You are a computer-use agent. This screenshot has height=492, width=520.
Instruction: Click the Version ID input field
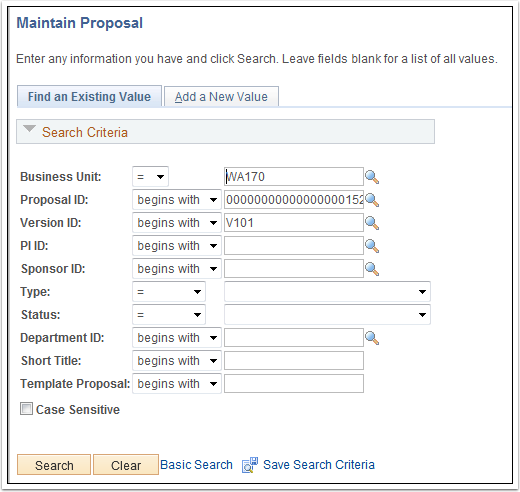click(x=294, y=223)
